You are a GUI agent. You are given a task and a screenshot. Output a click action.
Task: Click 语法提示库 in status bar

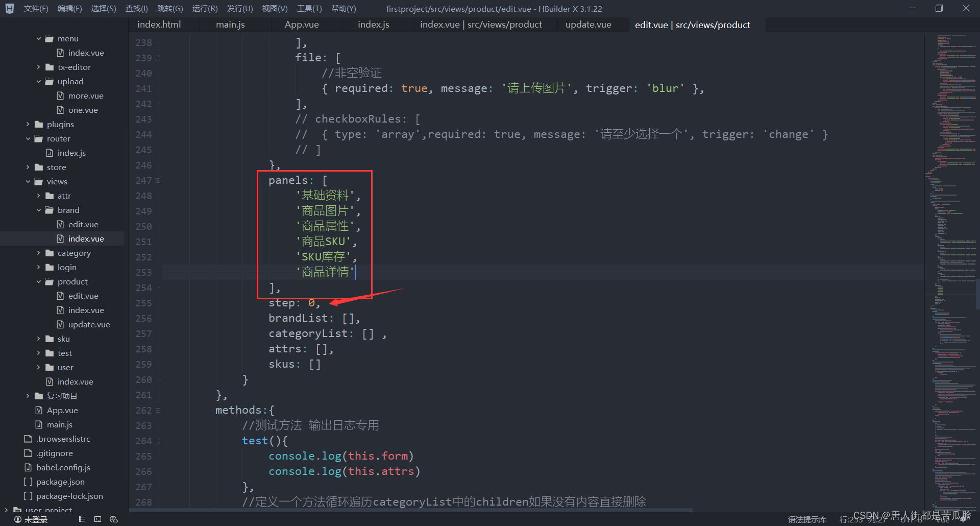coord(807,519)
